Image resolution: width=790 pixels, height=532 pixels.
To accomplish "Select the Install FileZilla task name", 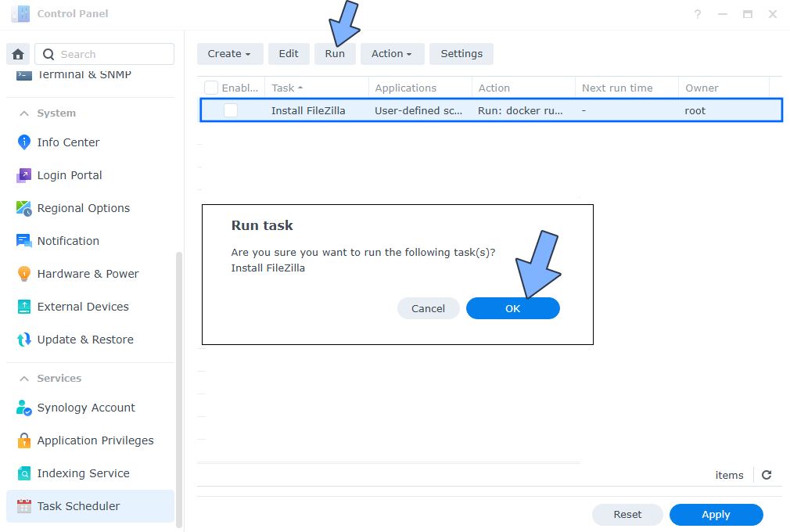I will [308, 111].
